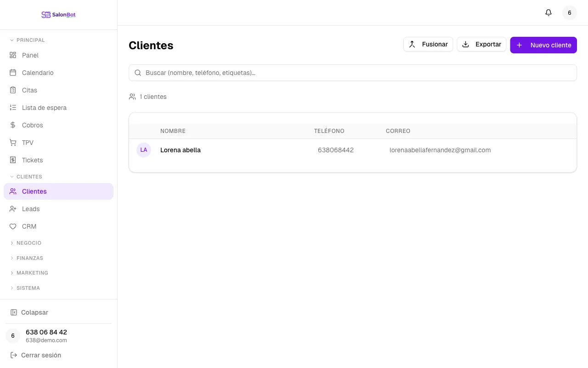Select the TPV cart icon
The height and width of the screenshot is (368, 588).
pyautogui.click(x=13, y=143)
